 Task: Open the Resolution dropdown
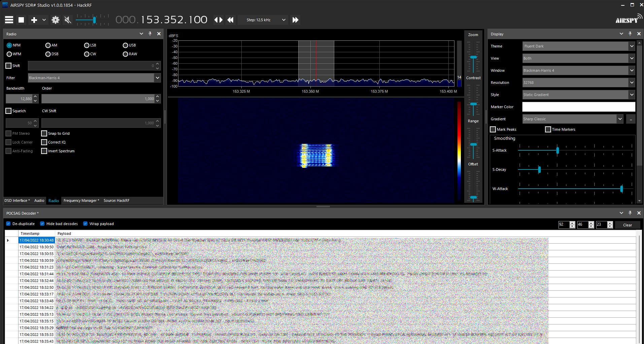point(578,83)
